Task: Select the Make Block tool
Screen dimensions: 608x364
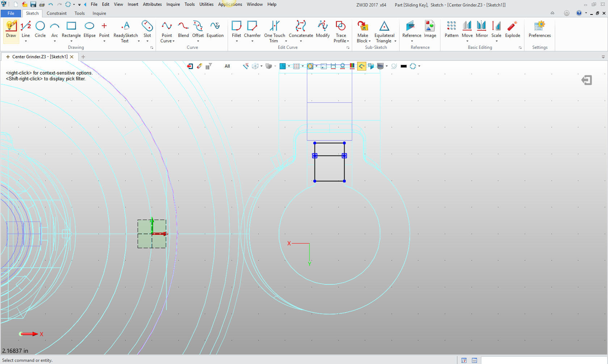Action: 363,32
